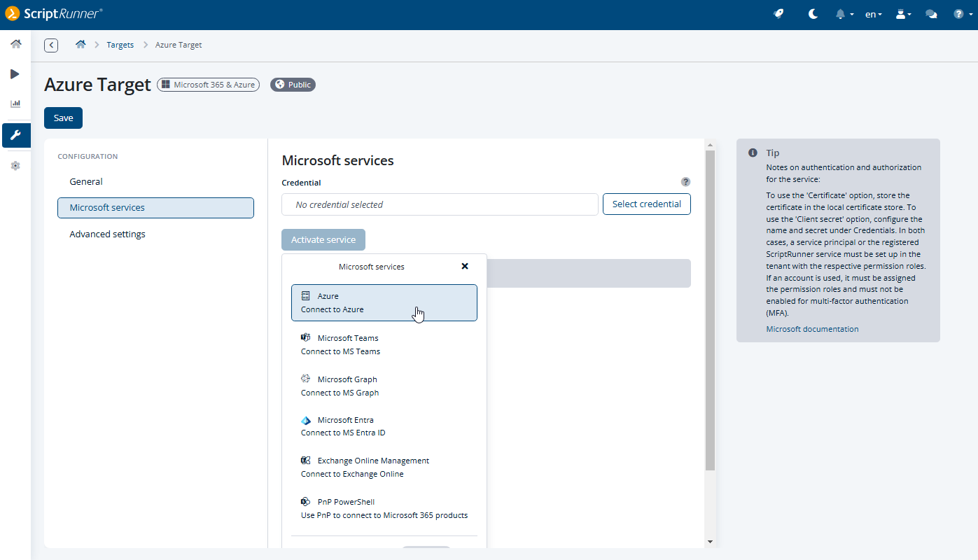
Task: Click the home icon in left sidebar
Action: (x=15, y=44)
